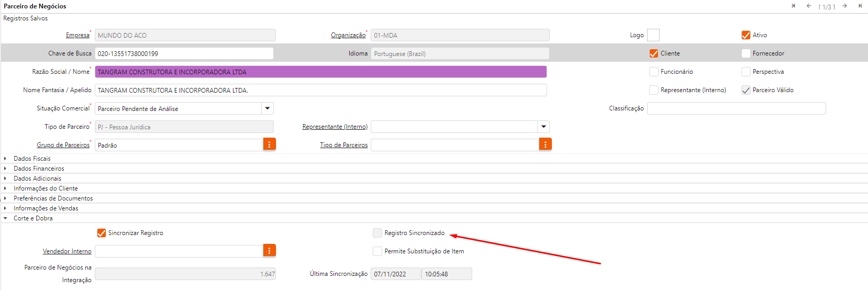Check Permite Substituição de Item

(x=377, y=251)
